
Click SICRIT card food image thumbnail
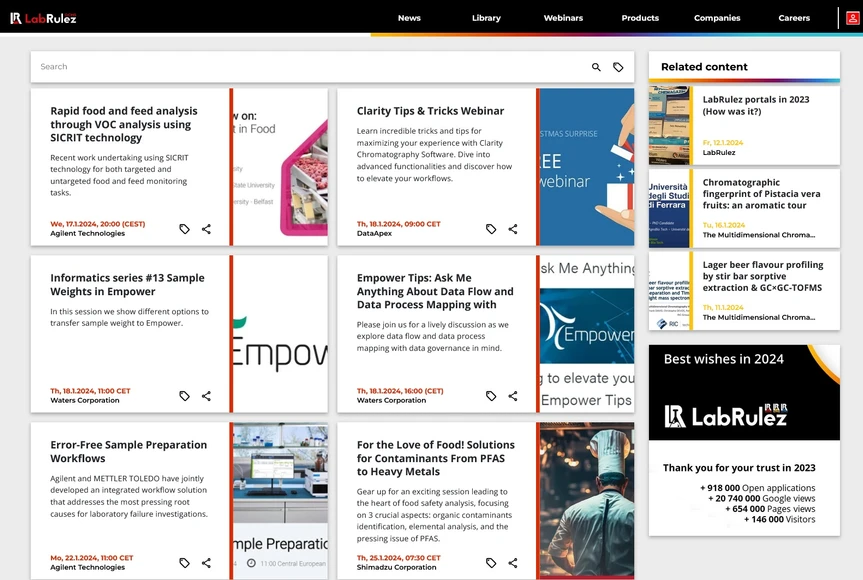click(280, 167)
